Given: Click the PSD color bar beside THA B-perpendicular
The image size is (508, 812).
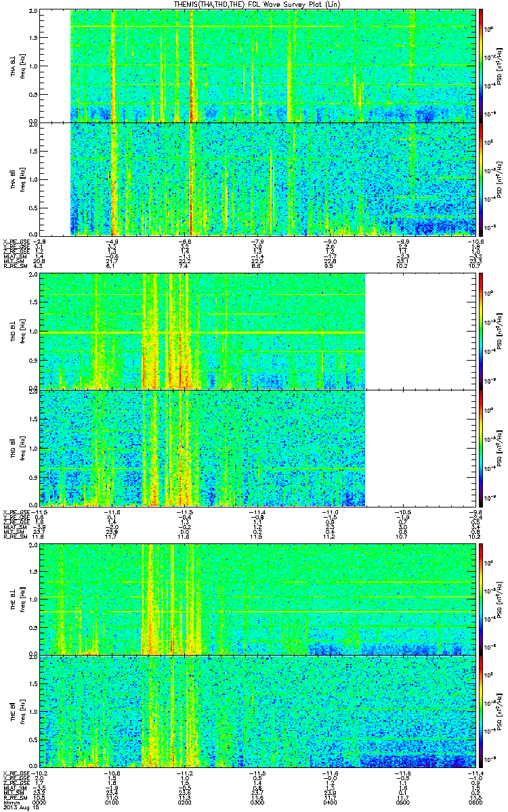Looking at the screenshot, I should click(x=481, y=66).
